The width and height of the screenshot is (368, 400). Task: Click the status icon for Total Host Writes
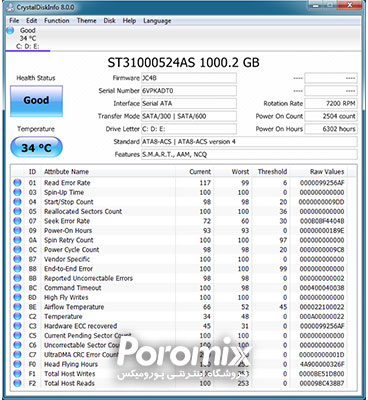(17, 374)
